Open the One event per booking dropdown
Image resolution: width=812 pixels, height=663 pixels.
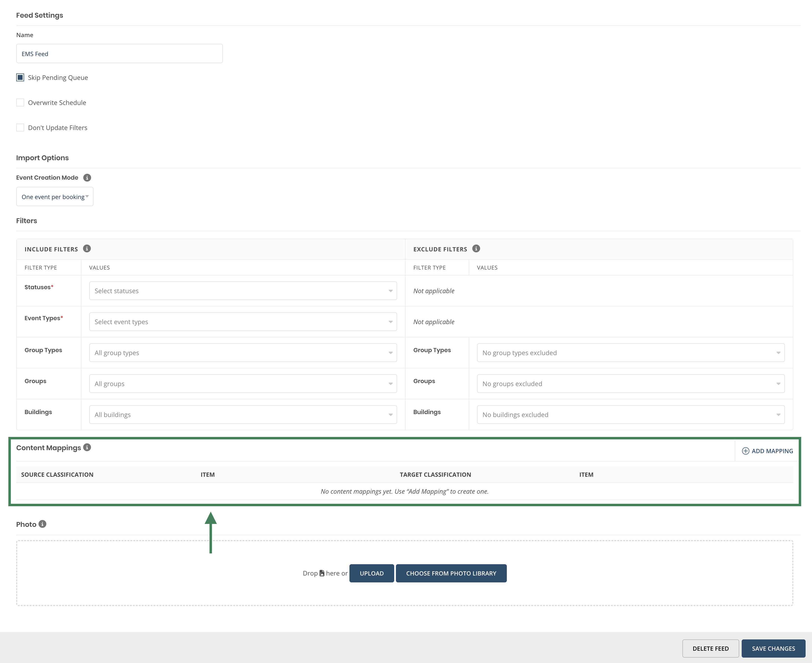55,197
